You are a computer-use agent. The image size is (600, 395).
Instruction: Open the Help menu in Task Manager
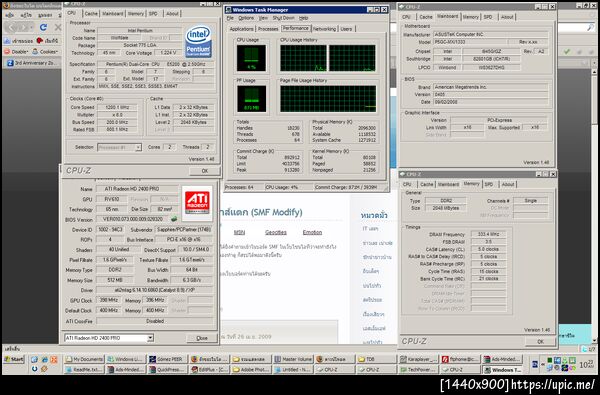303,18
